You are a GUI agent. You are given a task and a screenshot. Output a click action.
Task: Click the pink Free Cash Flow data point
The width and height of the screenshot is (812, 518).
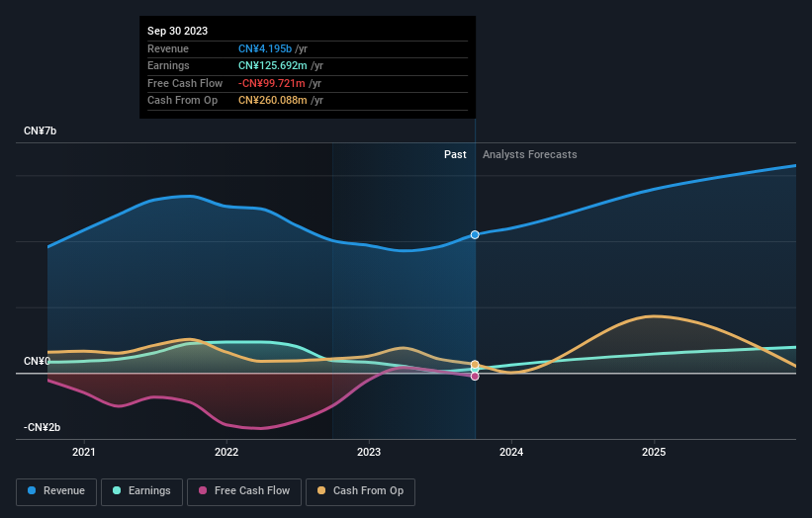(x=475, y=377)
